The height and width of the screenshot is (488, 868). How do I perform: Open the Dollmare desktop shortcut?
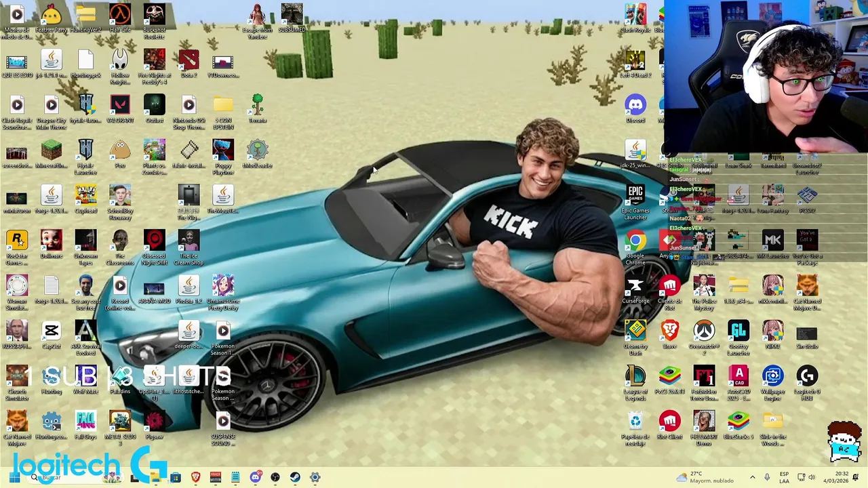coord(51,244)
